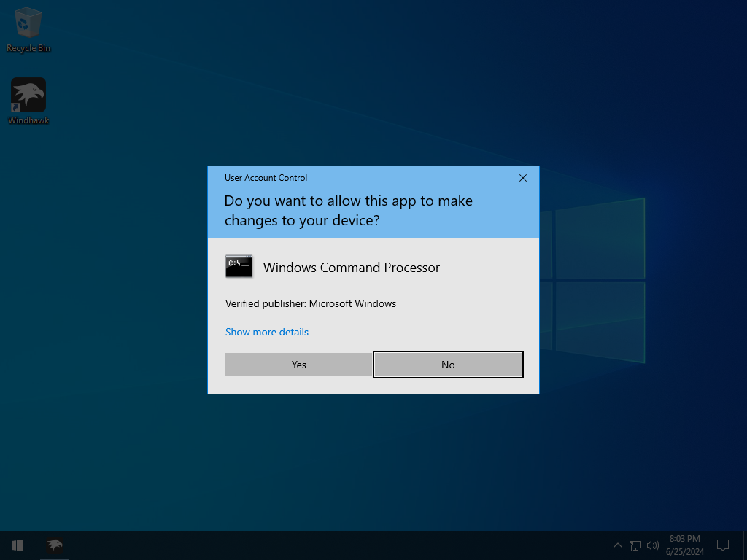
Task: Show hidden system tray icons
Action: coord(617,545)
